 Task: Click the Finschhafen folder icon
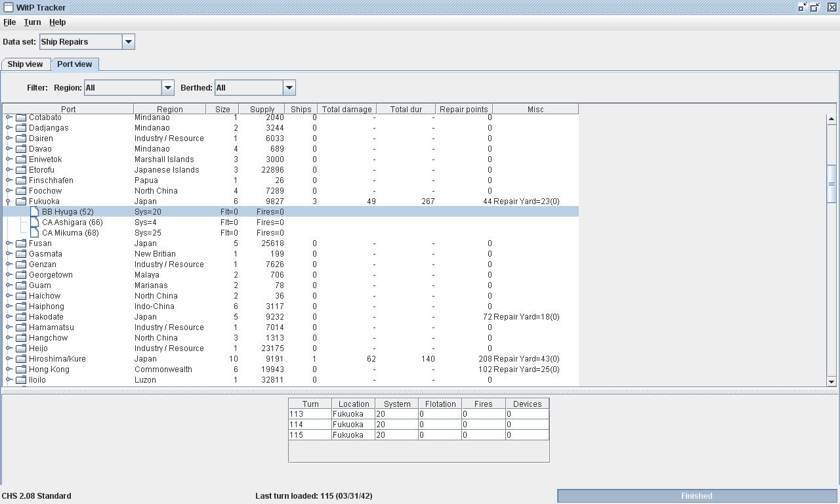pyautogui.click(x=21, y=180)
